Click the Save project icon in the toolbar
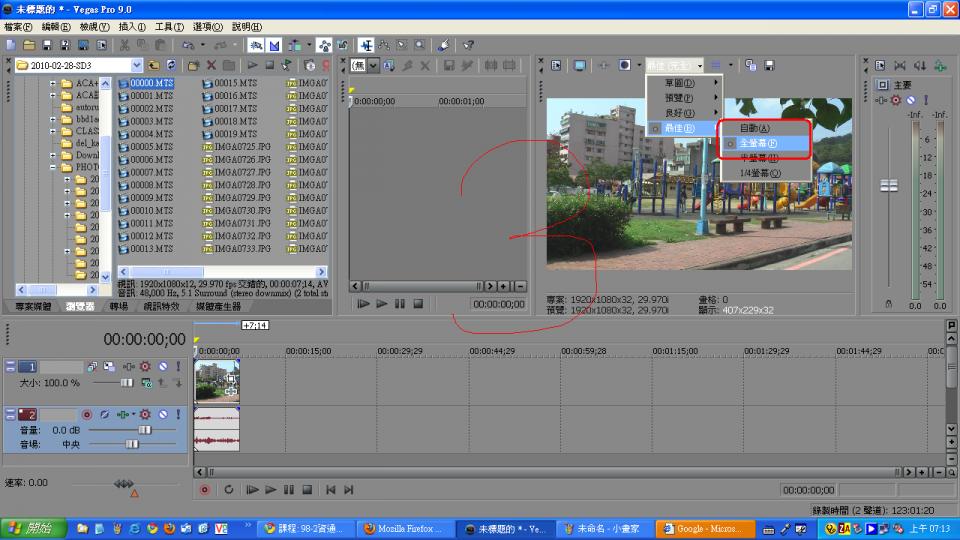This screenshot has height=540, width=960. click(x=47, y=45)
